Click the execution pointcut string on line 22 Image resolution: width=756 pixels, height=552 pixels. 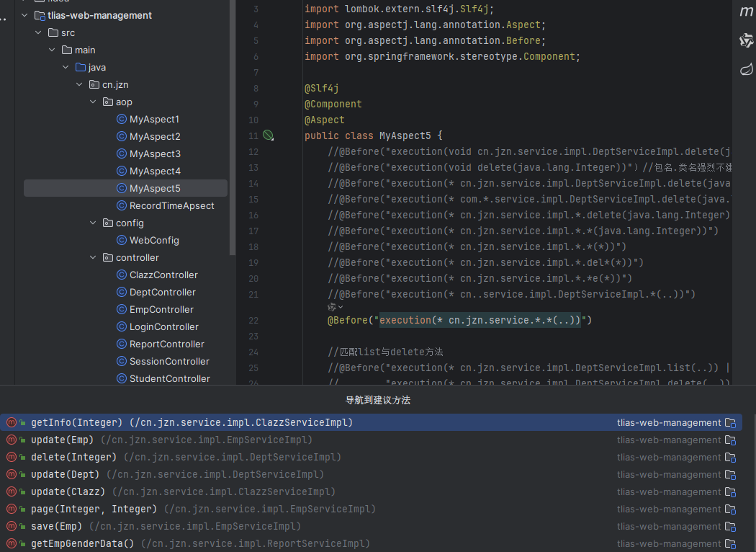[480, 321]
